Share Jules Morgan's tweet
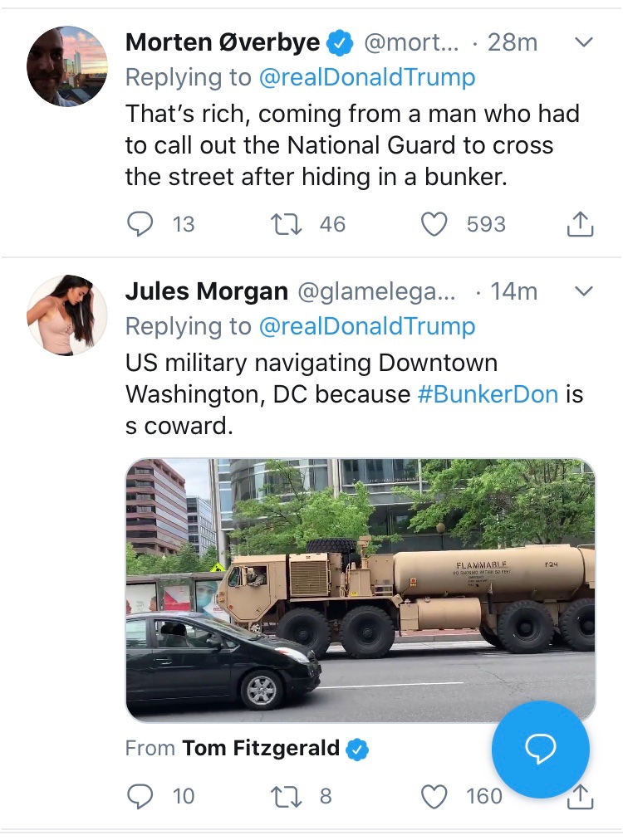The width and height of the screenshot is (623, 840). pos(581,798)
